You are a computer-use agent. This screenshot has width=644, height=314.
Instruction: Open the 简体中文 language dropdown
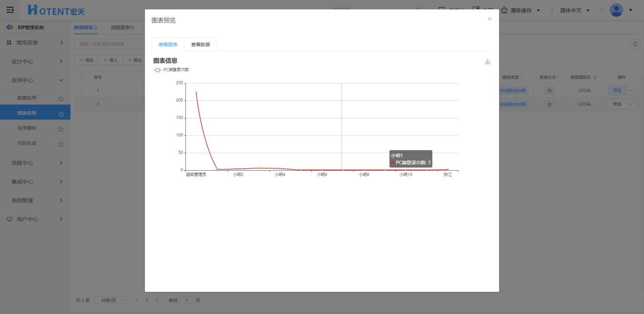coord(575,10)
